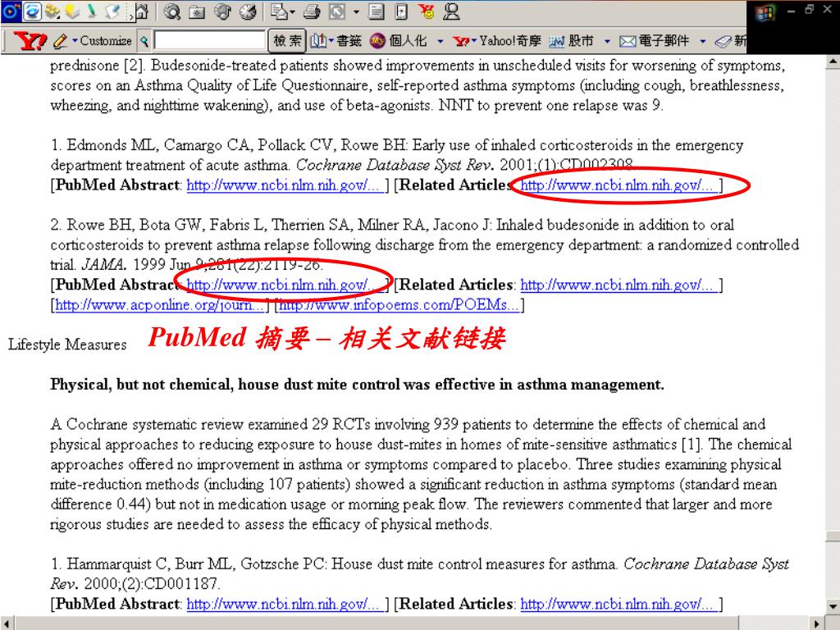Open the small Y! logo dropdown arrow

474,40
